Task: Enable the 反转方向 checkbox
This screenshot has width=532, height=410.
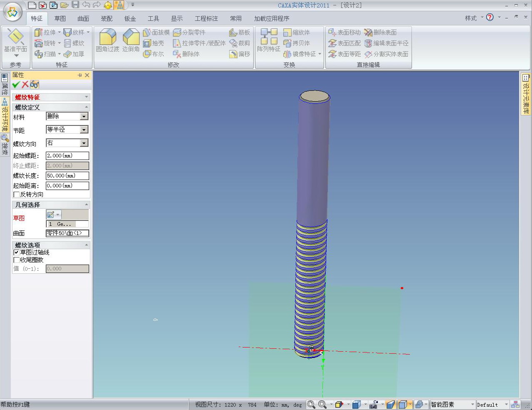Action: (x=17, y=195)
